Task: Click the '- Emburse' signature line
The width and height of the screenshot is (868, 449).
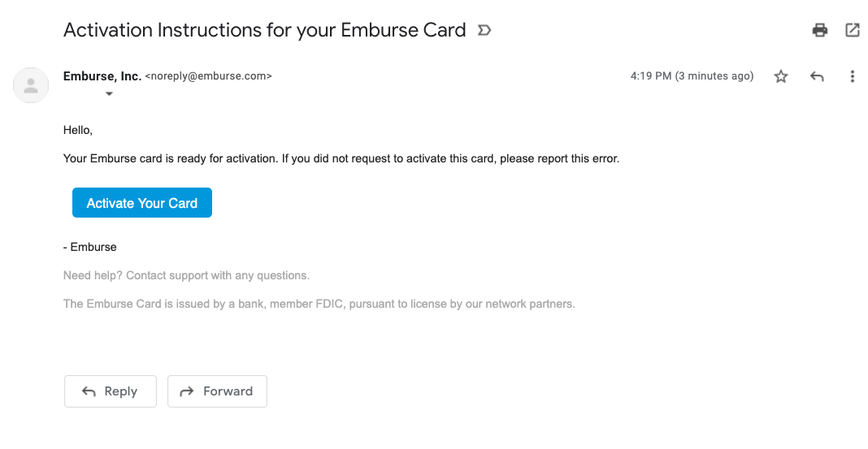Action: coord(90,247)
